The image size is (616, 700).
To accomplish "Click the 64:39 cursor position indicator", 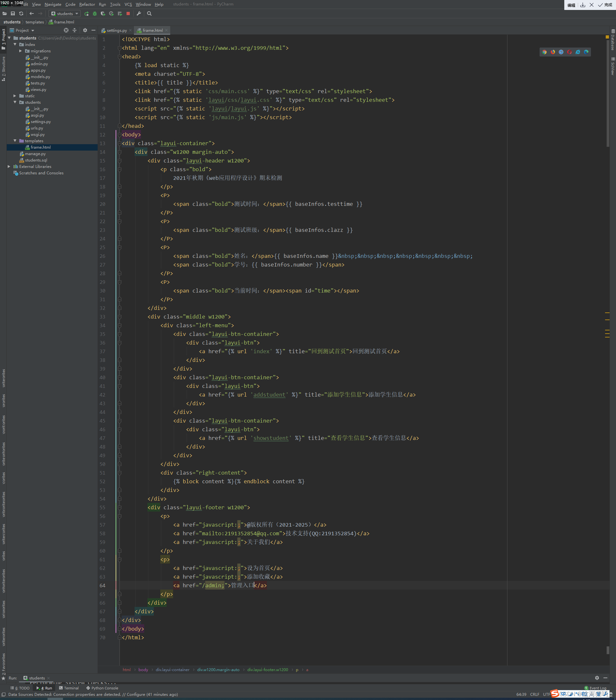I will pos(521,694).
